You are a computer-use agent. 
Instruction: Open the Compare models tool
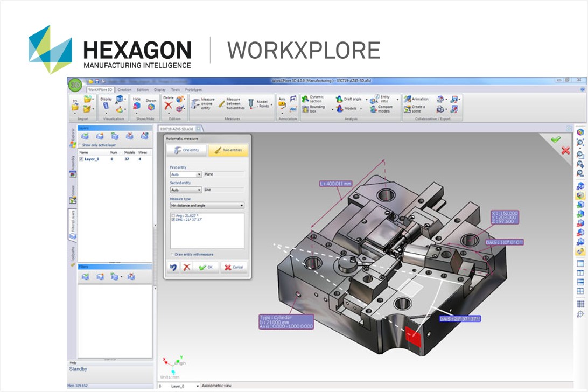click(382, 108)
